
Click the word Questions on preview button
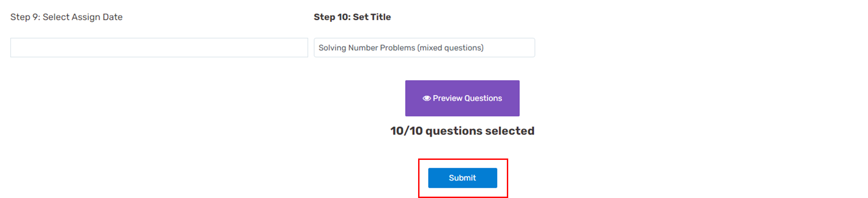click(x=483, y=98)
